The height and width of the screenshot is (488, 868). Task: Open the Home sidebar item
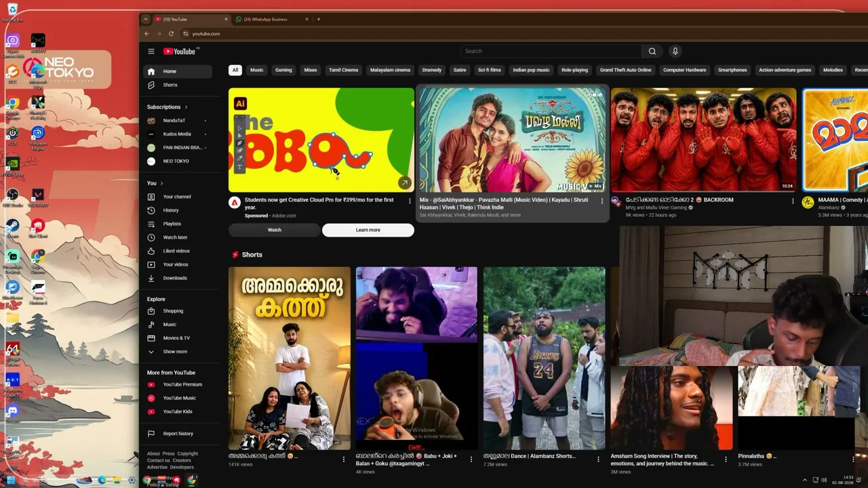(x=178, y=71)
